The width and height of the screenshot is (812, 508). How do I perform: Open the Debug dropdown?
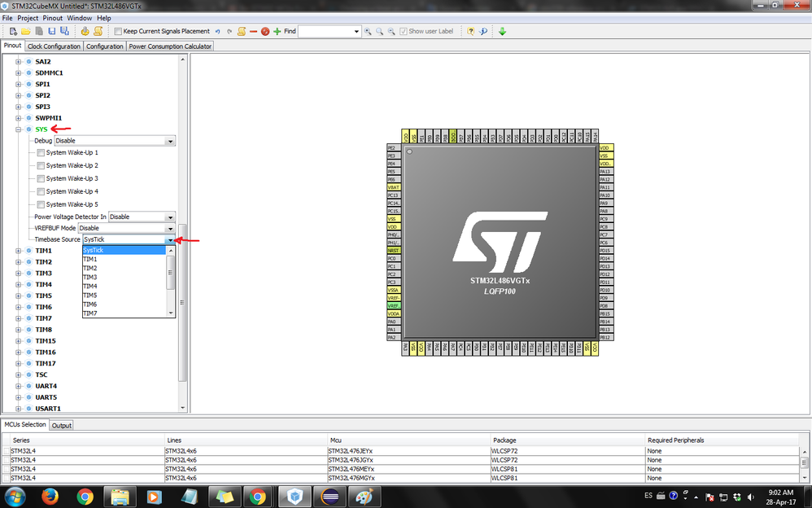click(115, 141)
